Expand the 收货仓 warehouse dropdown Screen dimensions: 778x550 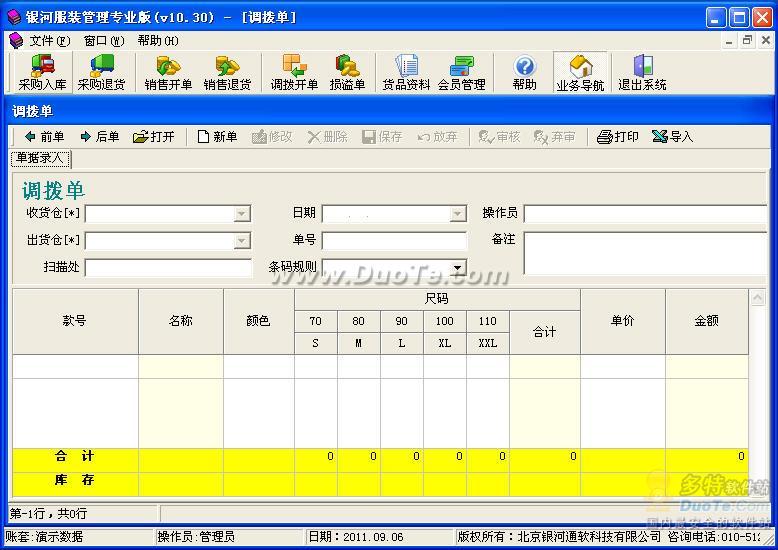tap(242, 214)
